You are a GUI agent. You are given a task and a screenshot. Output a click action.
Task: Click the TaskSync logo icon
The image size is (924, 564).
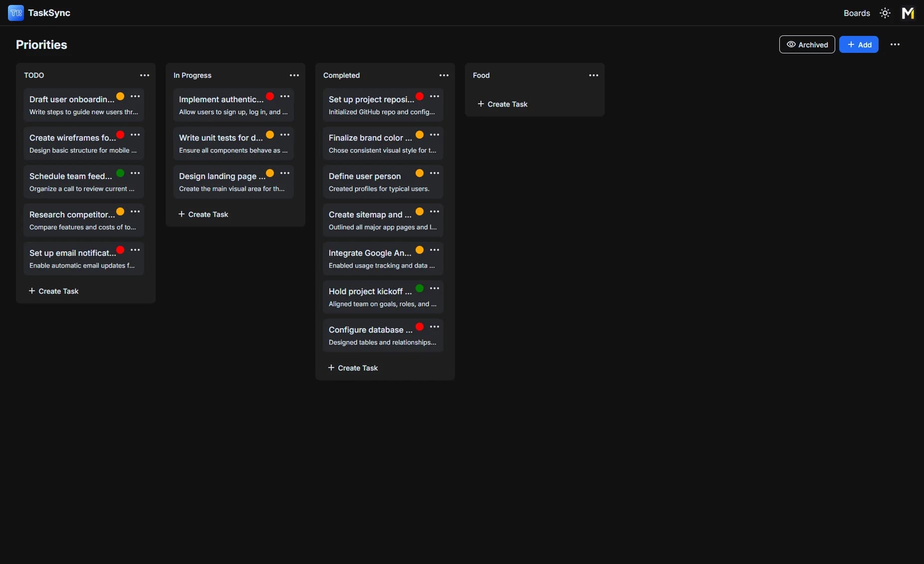(15, 12)
